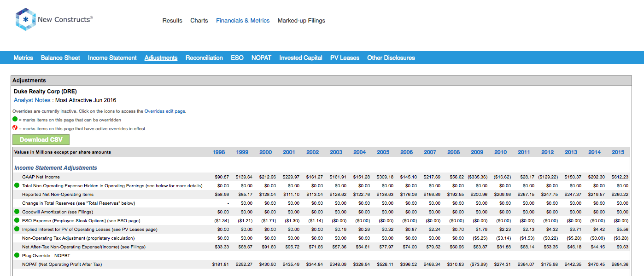Click the 2015 Implied Interest value $5.56
This screenshot has height=276, width=644.
tap(621, 230)
